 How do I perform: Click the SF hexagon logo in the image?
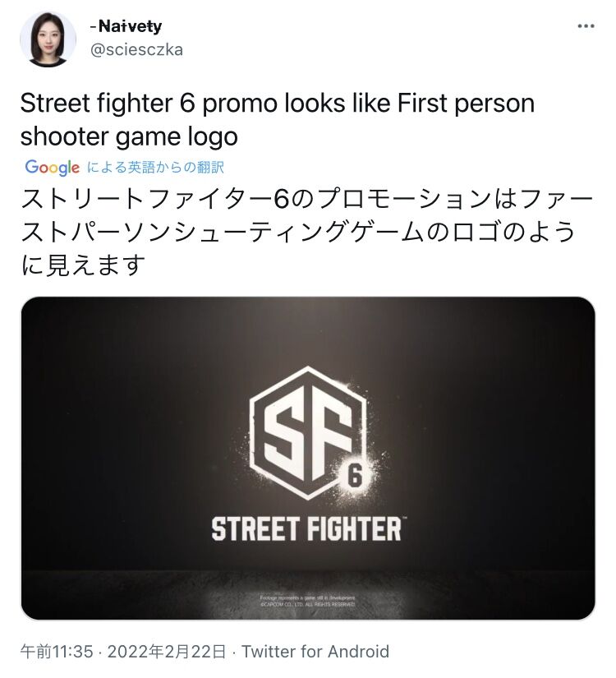point(308,432)
